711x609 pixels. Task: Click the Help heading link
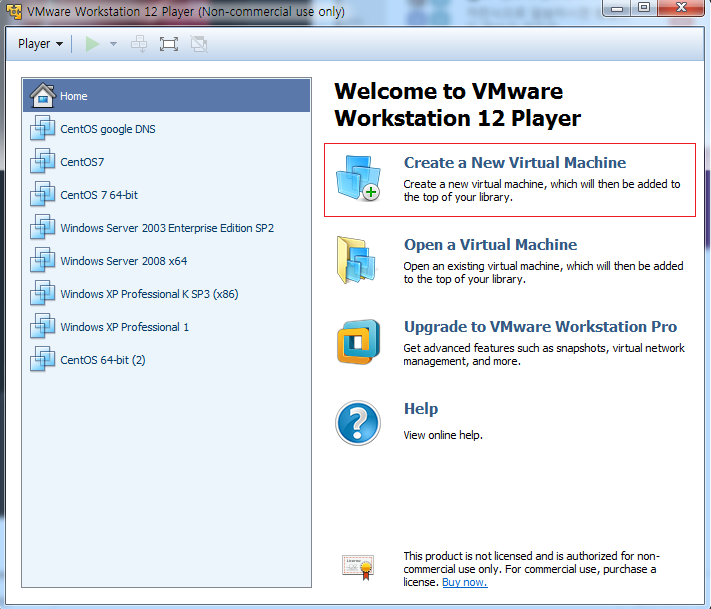coord(421,409)
